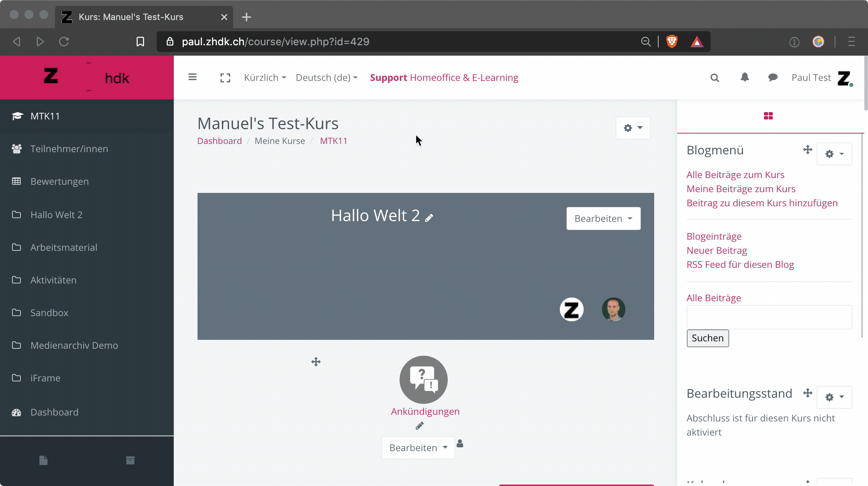Click the search magnifier in header
This screenshot has width=868, height=486.
pos(714,78)
